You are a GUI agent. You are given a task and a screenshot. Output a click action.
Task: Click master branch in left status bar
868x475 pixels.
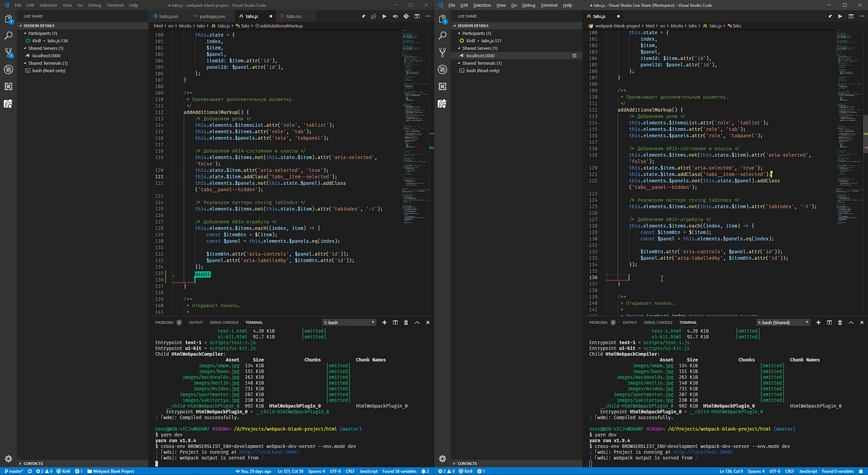[x=13, y=471]
